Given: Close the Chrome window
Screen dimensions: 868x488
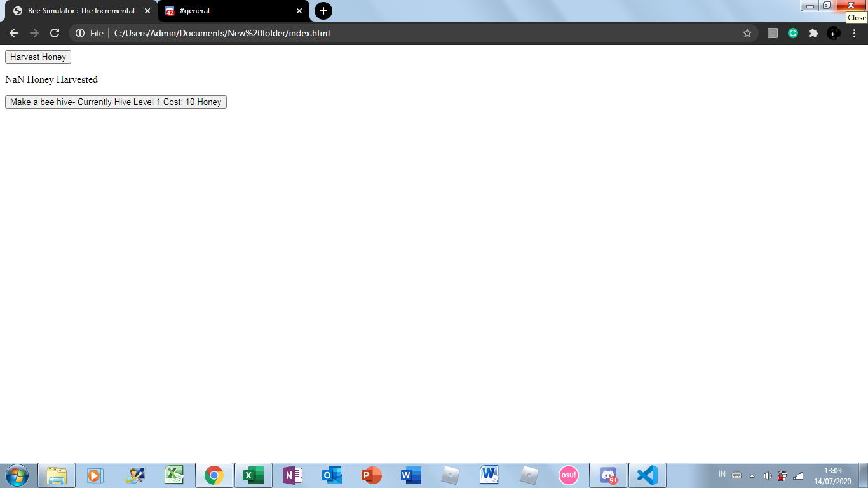Looking at the screenshot, I should point(851,6).
